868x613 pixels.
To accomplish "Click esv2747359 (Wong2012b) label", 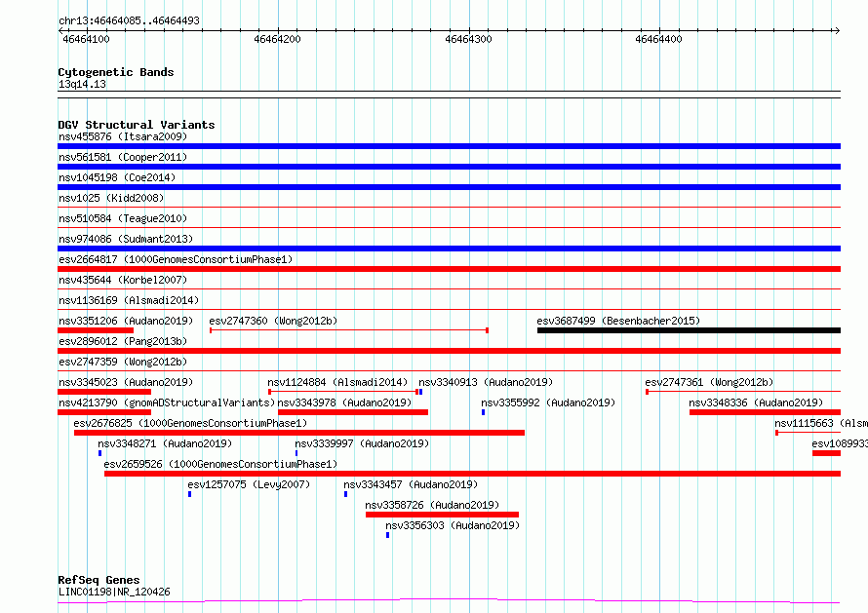I will tap(123, 362).
